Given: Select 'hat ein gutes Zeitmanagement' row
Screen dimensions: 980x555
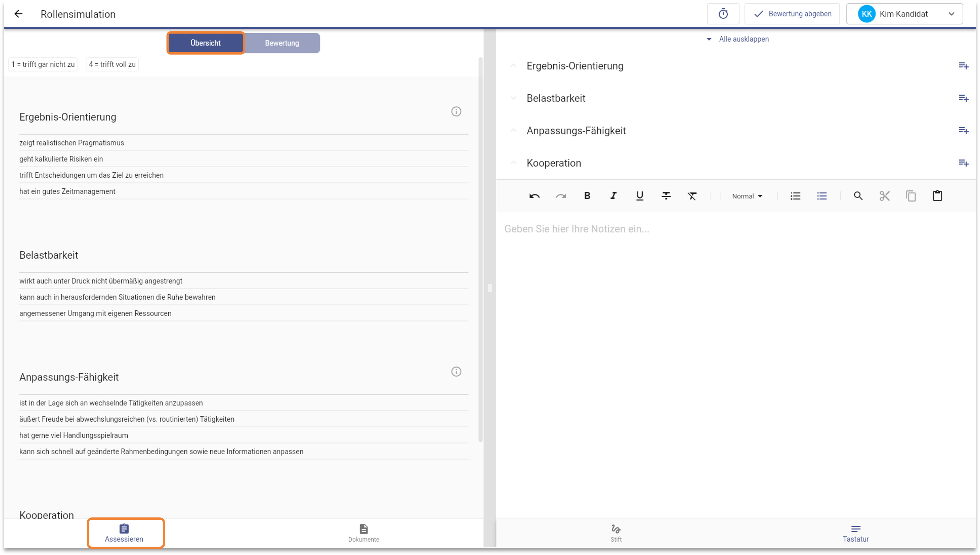Looking at the screenshot, I should click(x=244, y=191).
